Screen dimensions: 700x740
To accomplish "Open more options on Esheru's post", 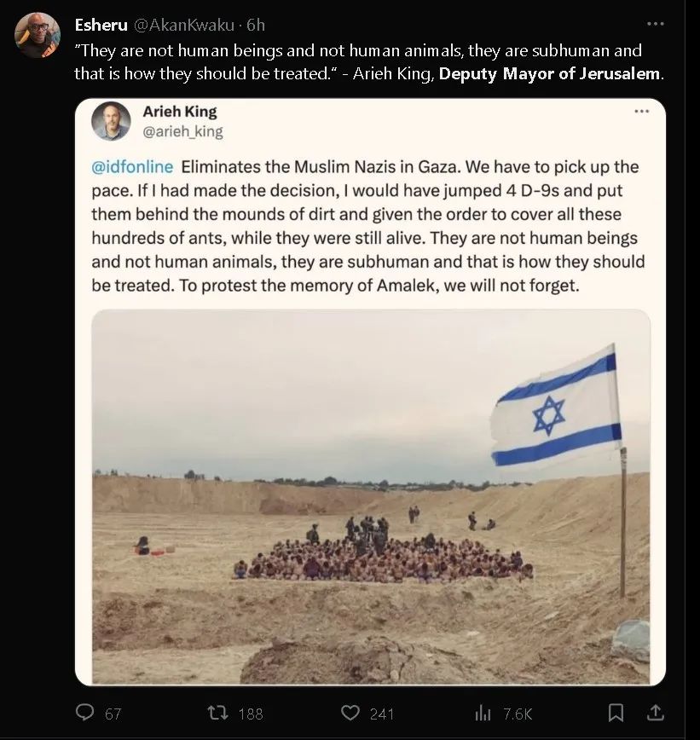I will [655, 24].
